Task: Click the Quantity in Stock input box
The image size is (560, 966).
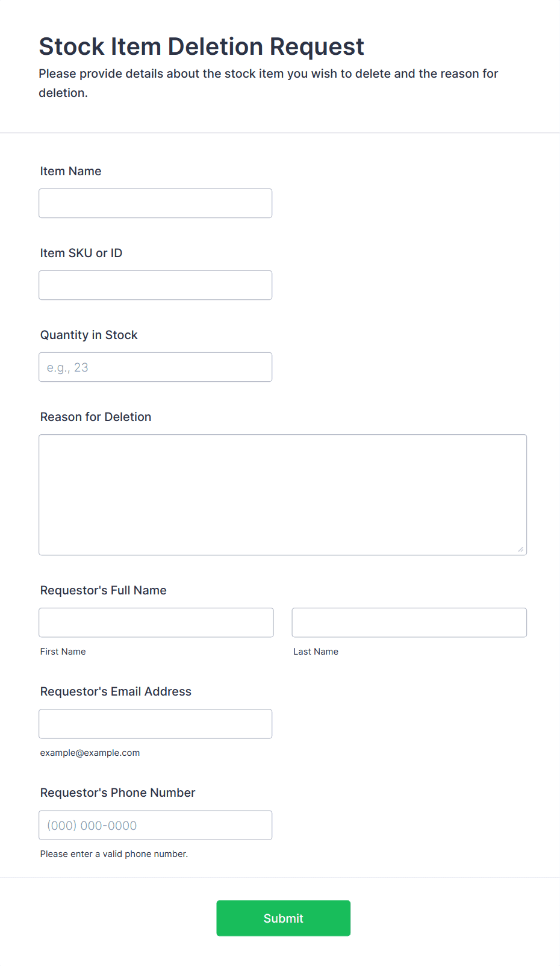Action: (155, 367)
